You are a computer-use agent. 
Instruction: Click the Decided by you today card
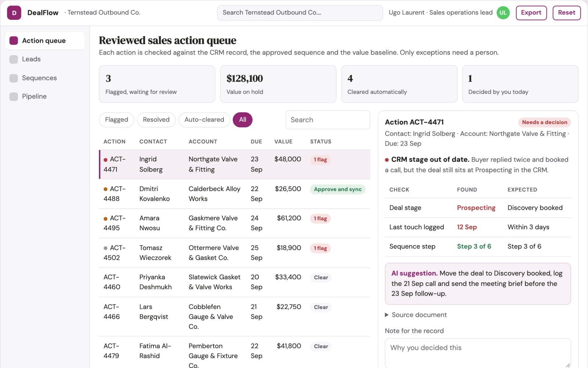point(520,84)
